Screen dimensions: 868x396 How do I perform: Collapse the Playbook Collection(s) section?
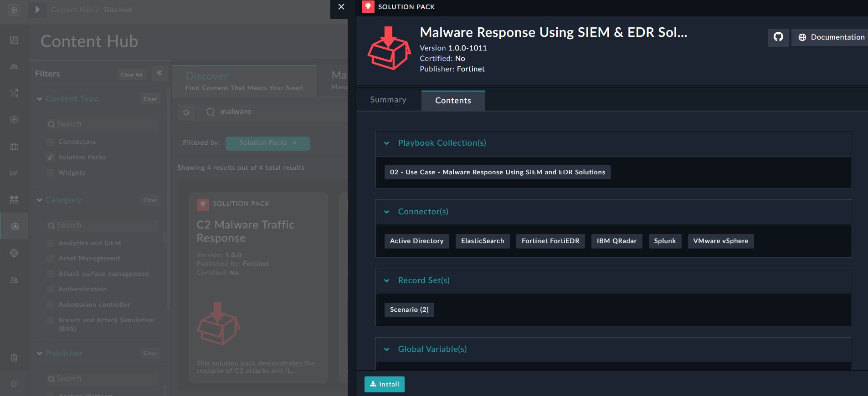pyautogui.click(x=387, y=143)
